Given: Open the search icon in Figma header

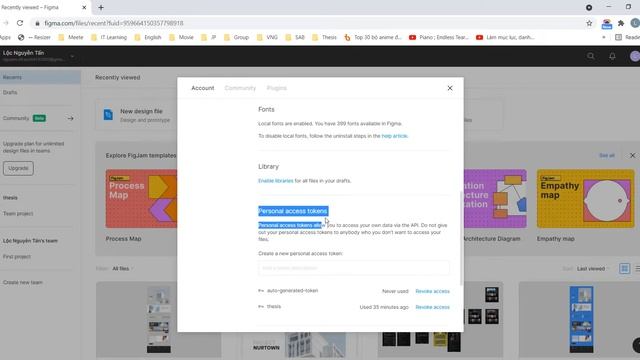Looking at the screenshot, I should pos(591,56).
